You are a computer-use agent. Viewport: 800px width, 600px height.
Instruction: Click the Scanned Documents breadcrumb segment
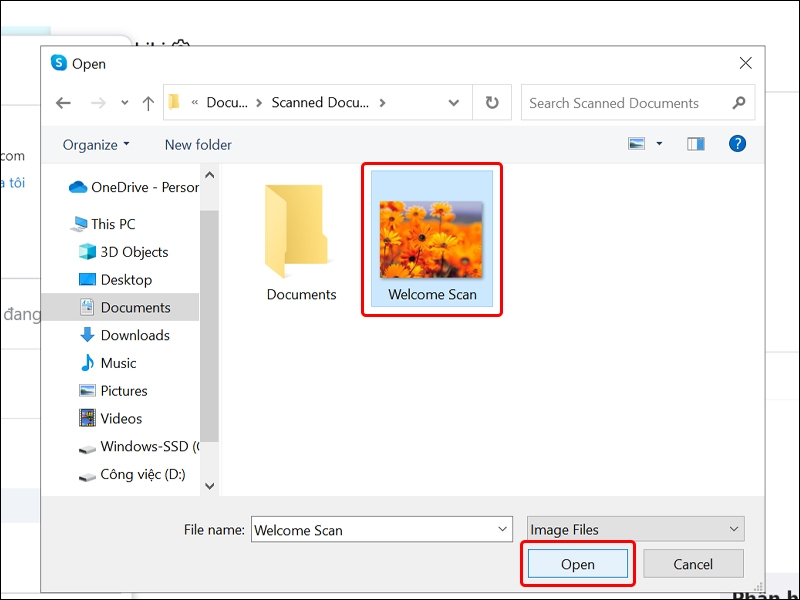[322, 102]
